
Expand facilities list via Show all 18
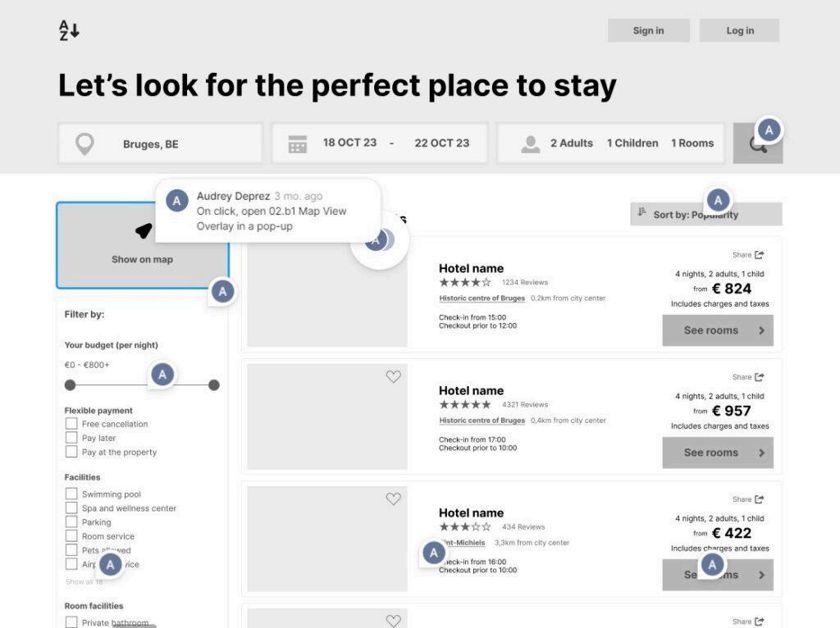pyautogui.click(x=84, y=582)
